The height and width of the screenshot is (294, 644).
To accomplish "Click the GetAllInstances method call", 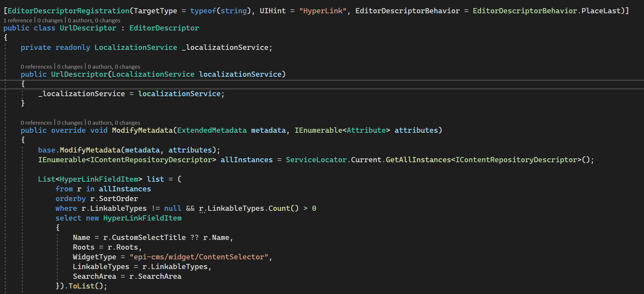I will [x=418, y=160].
